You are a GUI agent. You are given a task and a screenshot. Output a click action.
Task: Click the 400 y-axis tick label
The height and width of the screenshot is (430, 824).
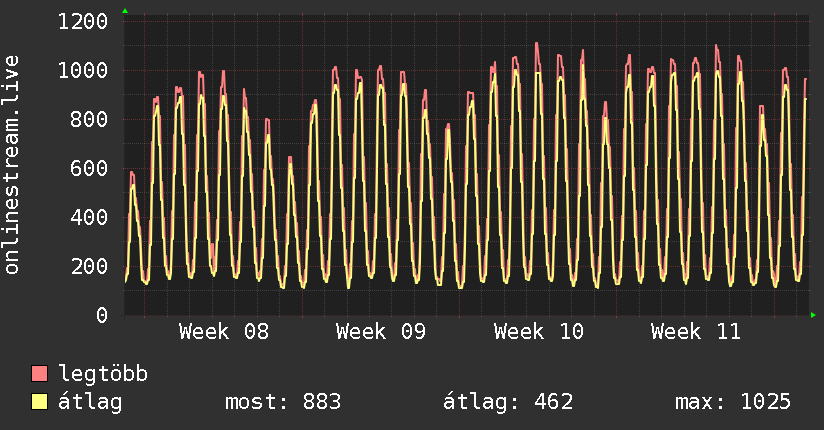pyautogui.click(x=89, y=217)
